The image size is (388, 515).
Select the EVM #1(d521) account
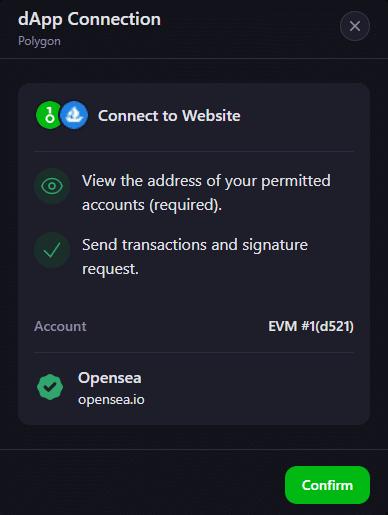click(311, 326)
